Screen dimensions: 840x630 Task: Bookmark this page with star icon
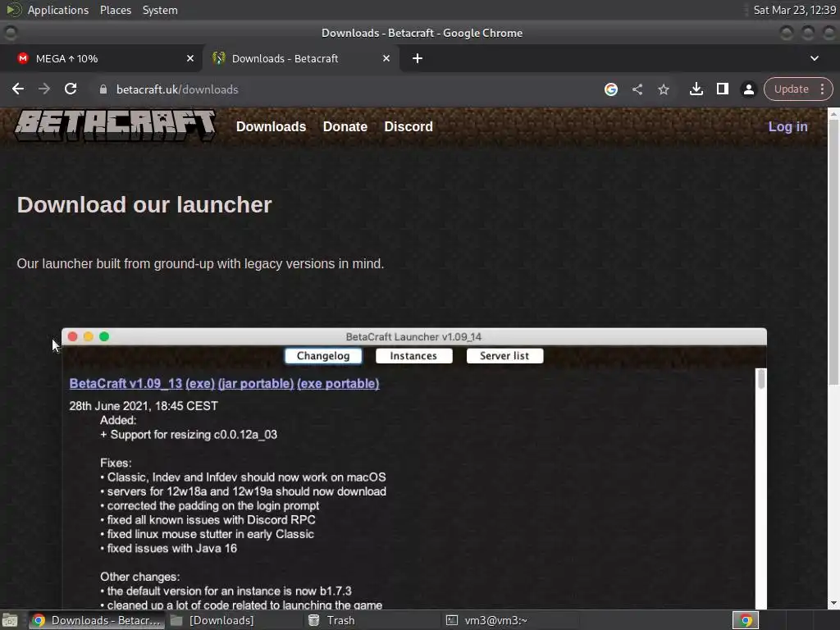664,89
